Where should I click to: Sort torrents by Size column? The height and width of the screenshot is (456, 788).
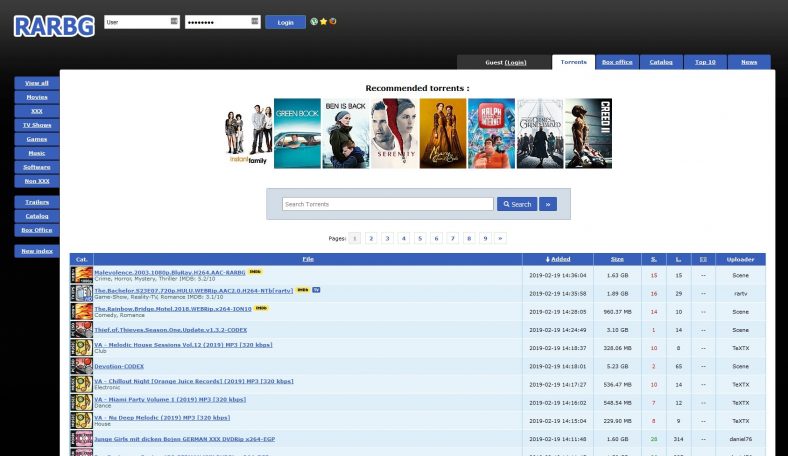(617, 259)
